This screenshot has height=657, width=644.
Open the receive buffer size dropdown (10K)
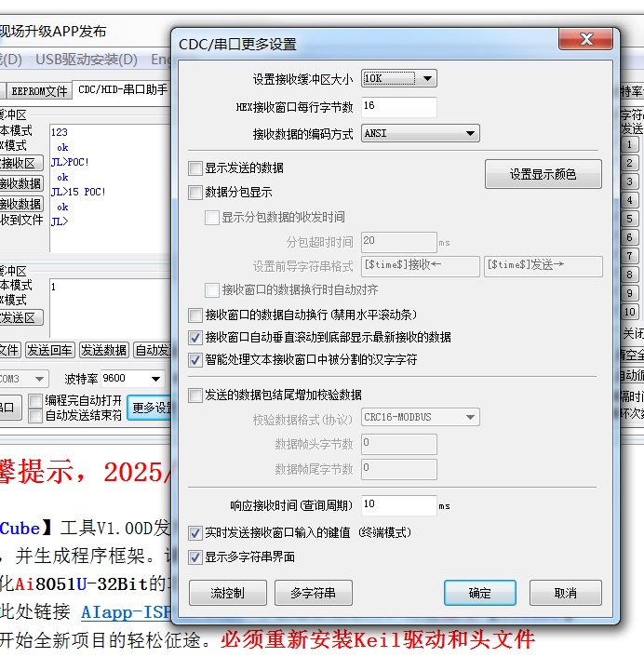[x=399, y=78]
